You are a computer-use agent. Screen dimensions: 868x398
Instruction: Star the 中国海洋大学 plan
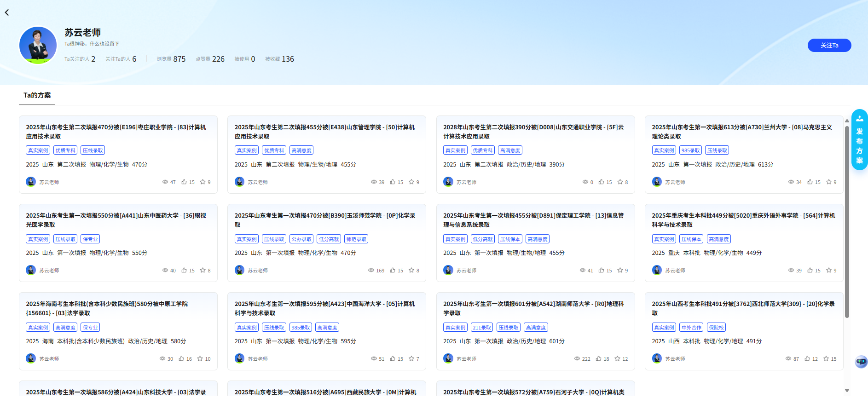411,358
